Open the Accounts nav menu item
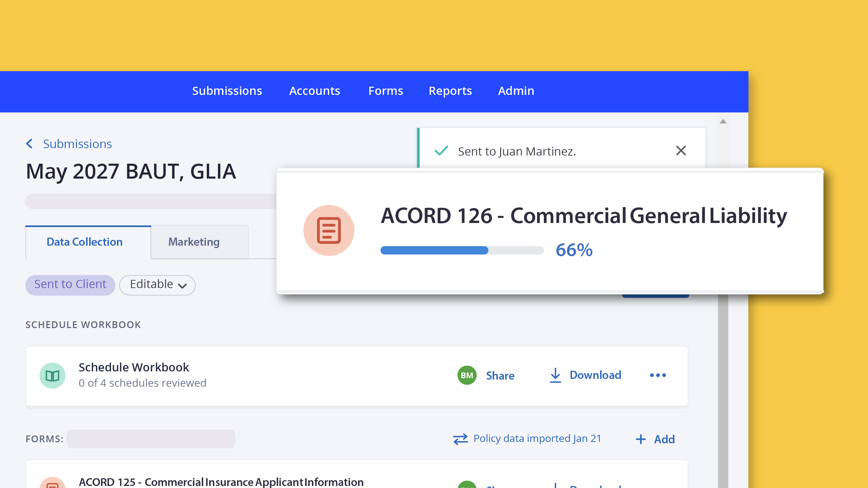 [x=315, y=91]
